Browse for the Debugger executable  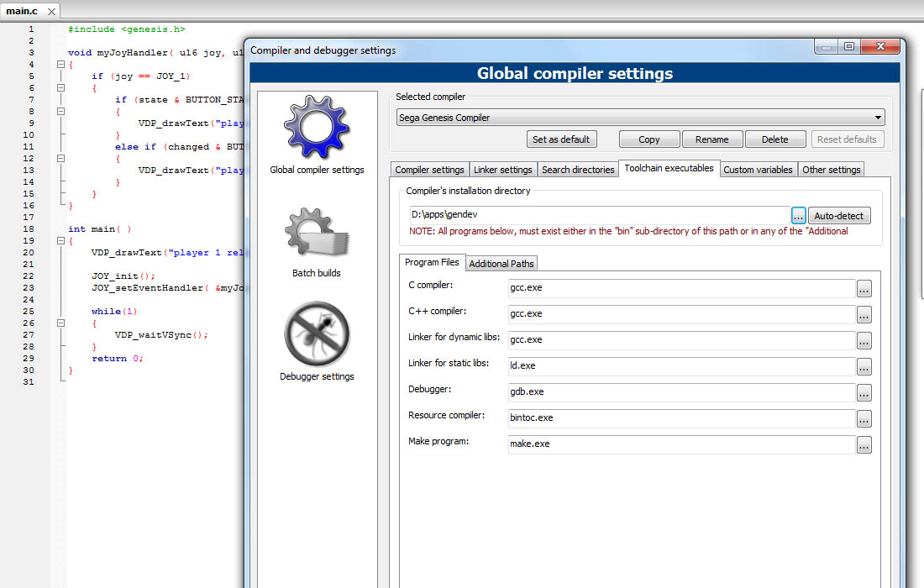point(864,393)
